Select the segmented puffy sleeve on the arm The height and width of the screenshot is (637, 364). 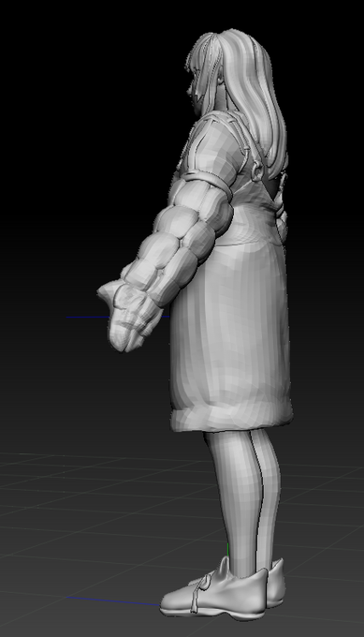coord(183,241)
